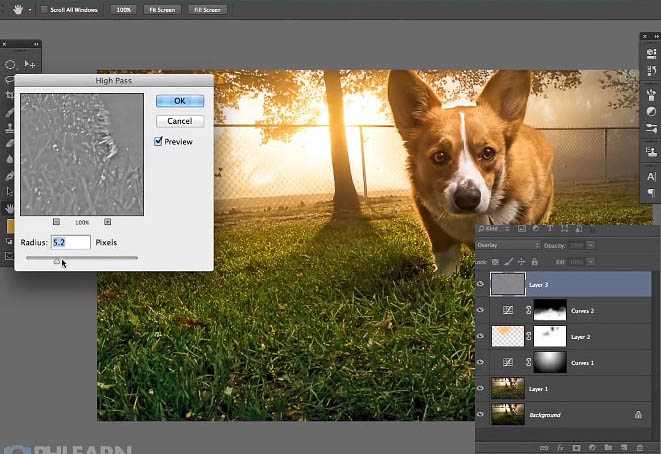
Task: Uncheck the Preview checkbox
Action: 158,142
